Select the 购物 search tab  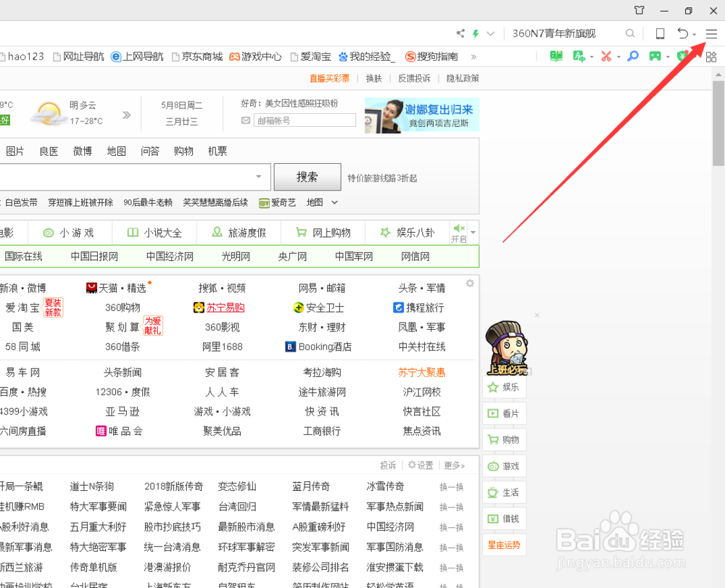(x=183, y=152)
